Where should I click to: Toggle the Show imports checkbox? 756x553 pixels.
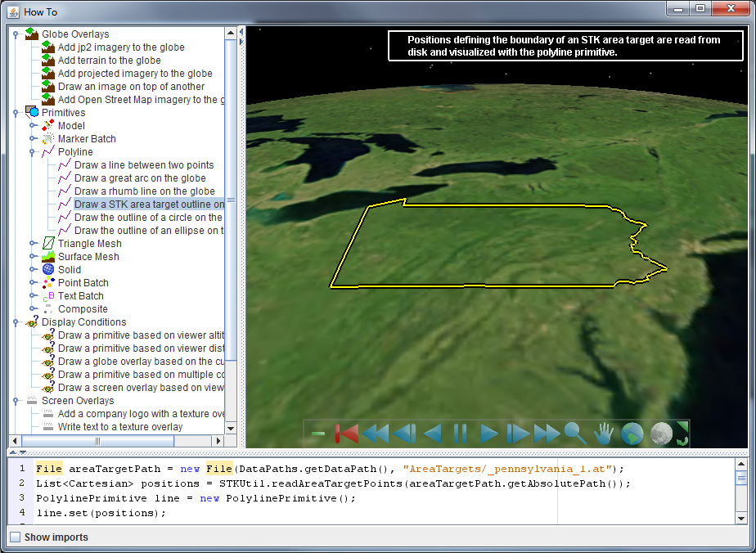coord(16,537)
